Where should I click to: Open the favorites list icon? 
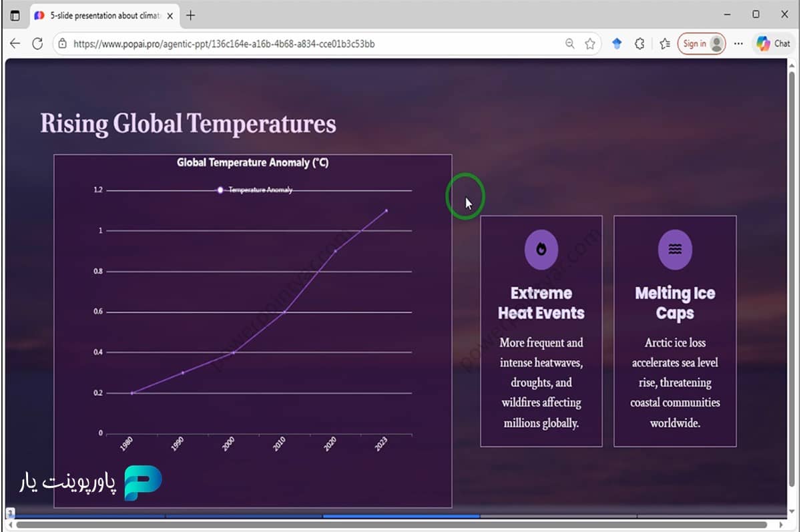click(664, 43)
